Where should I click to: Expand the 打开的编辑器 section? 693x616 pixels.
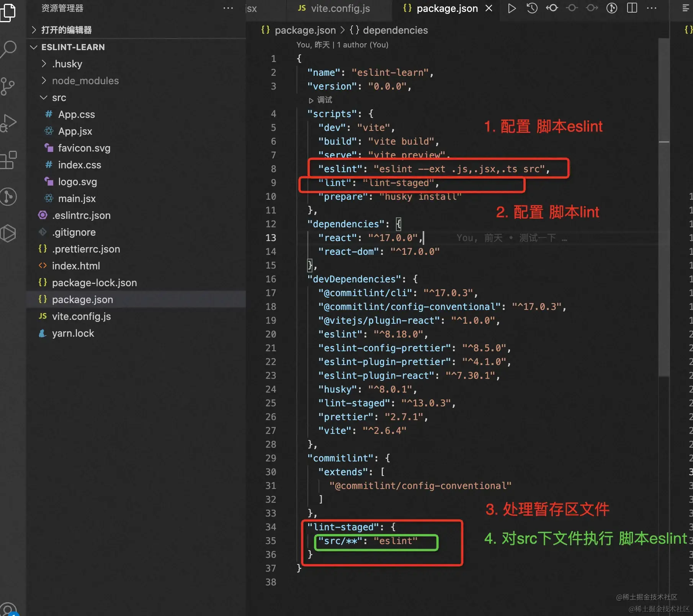pyautogui.click(x=136, y=30)
